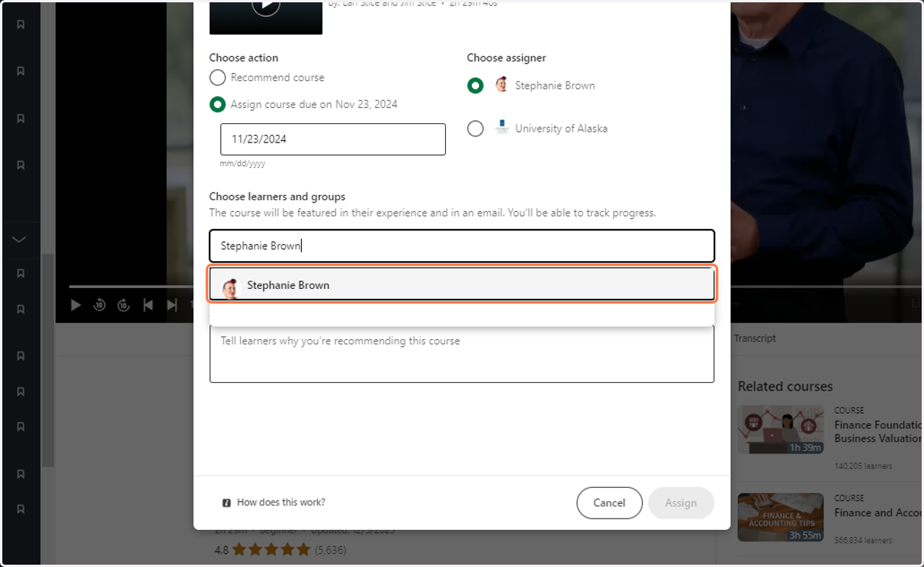This screenshot has height=567, width=924.
Task: Open the 'How does this work?' link
Action: (281, 502)
